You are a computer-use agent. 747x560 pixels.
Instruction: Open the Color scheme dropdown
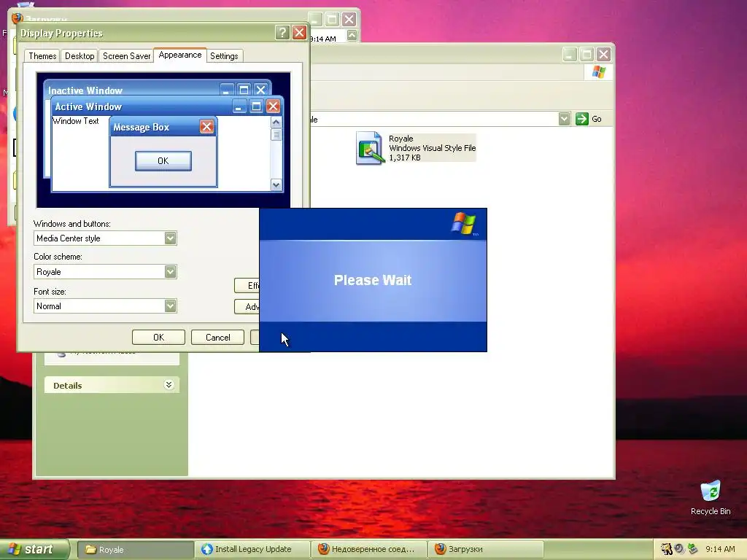(170, 272)
